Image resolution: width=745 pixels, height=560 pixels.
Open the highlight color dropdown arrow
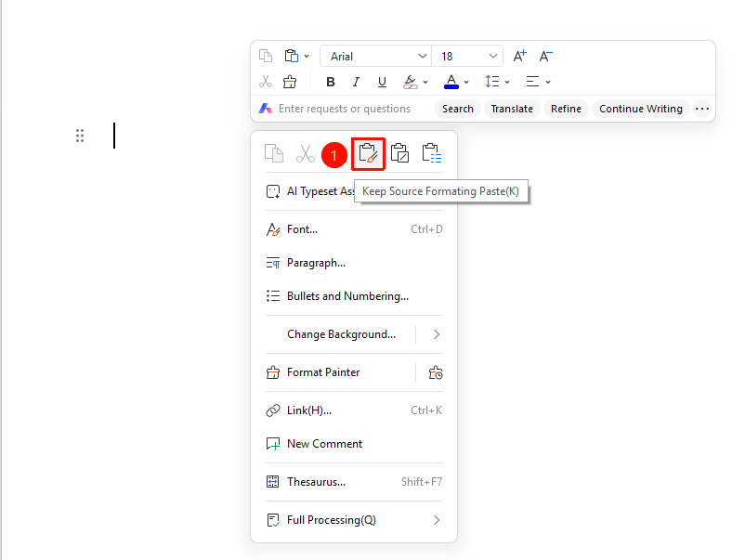[x=425, y=82]
